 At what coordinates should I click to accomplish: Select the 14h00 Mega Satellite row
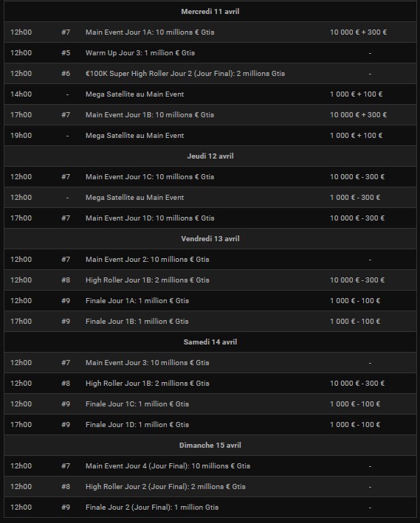click(x=210, y=94)
